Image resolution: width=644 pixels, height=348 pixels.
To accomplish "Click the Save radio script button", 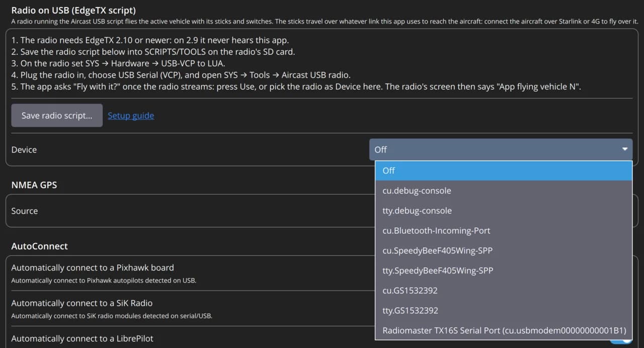I will click(x=57, y=115).
